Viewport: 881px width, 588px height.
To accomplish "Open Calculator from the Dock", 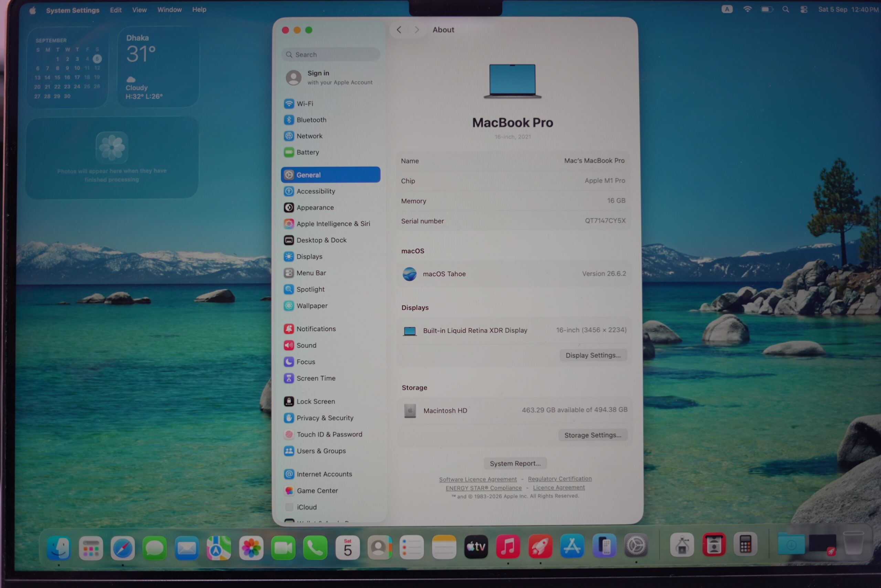I will (745, 544).
